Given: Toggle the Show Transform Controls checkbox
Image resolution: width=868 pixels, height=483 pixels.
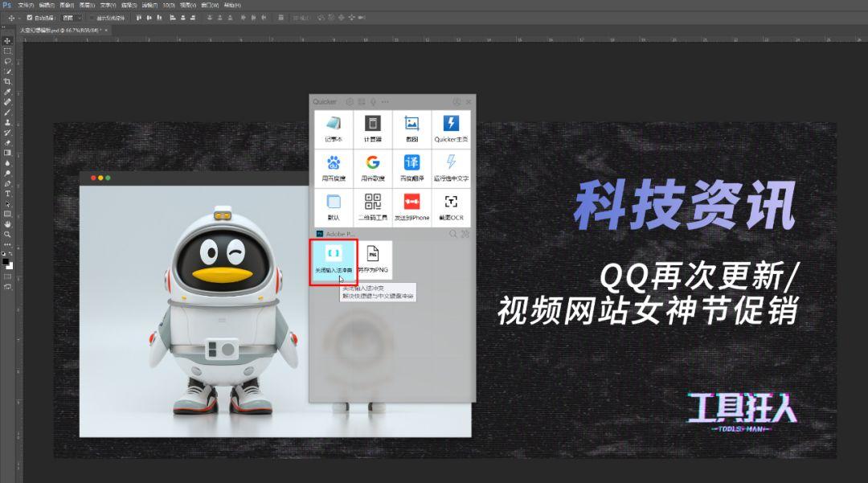Looking at the screenshot, I should 93,18.
